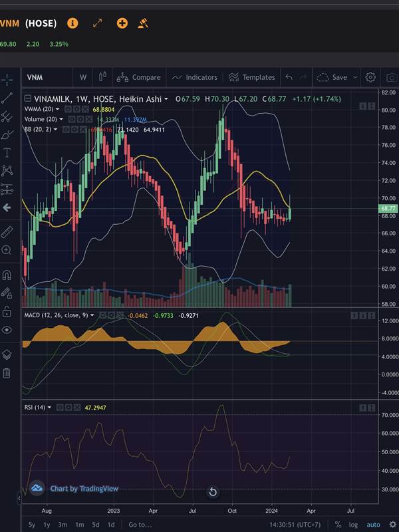399x532 pixels.
Task: Click the VNM symbol search field
Action: (47, 77)
